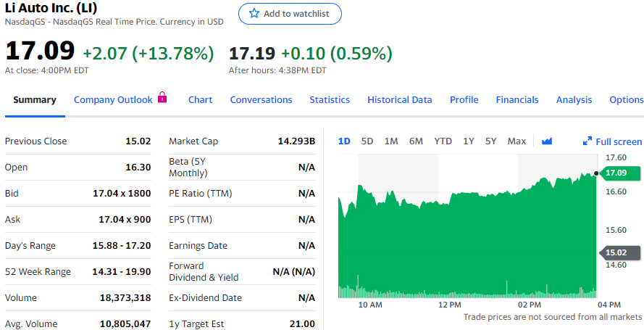Image resolution: width=644 pixels, height=330 pixels.
Task: Choose the 6M chart range
Action: tap(416, 141)
